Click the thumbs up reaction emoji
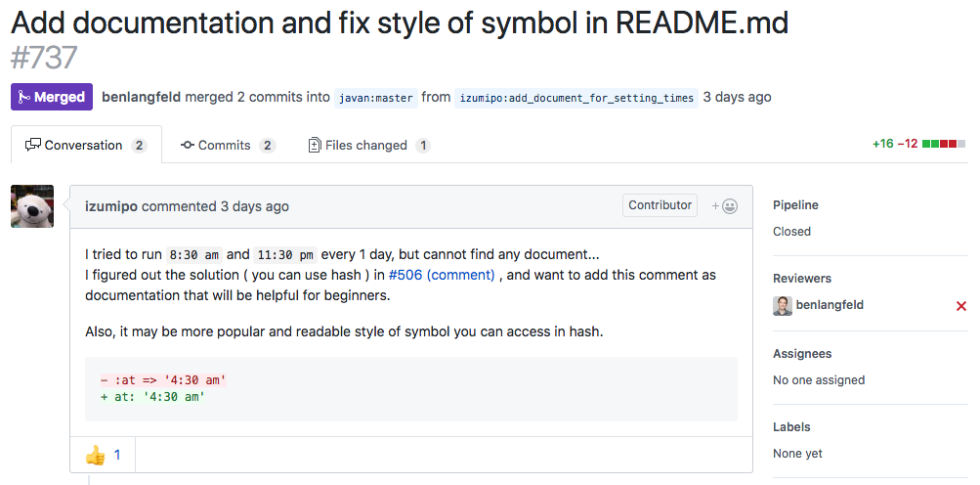 pyautogui.click(x=95, y=455)
